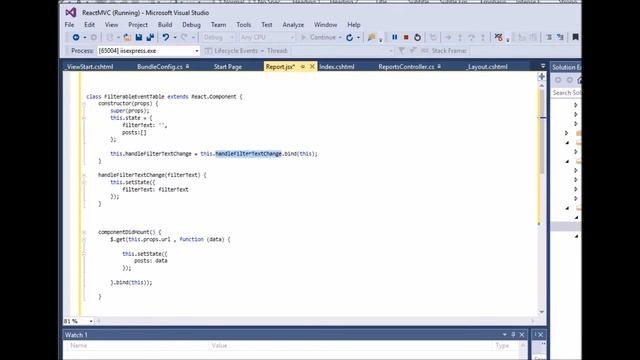Viewport: 640px width, 360px height.
Task: Open the Edit menu
Action: coord(89,25)
